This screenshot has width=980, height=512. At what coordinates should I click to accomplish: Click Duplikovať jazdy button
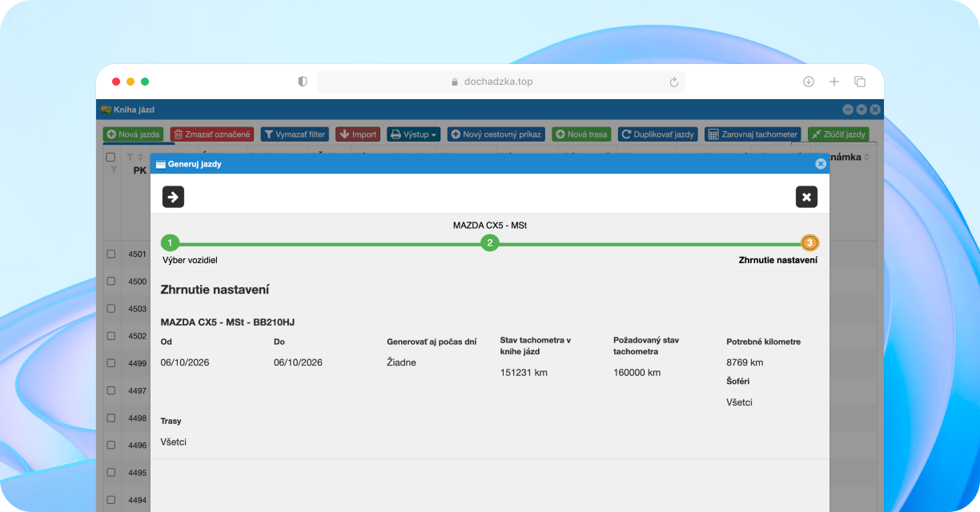tap(658, 134)
